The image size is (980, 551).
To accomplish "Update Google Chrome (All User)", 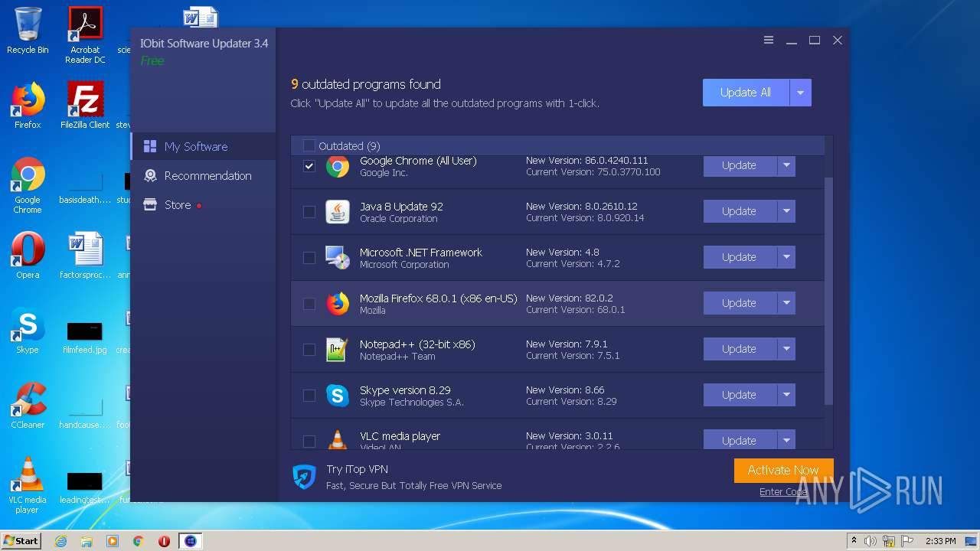I will (x=740, y=166).
